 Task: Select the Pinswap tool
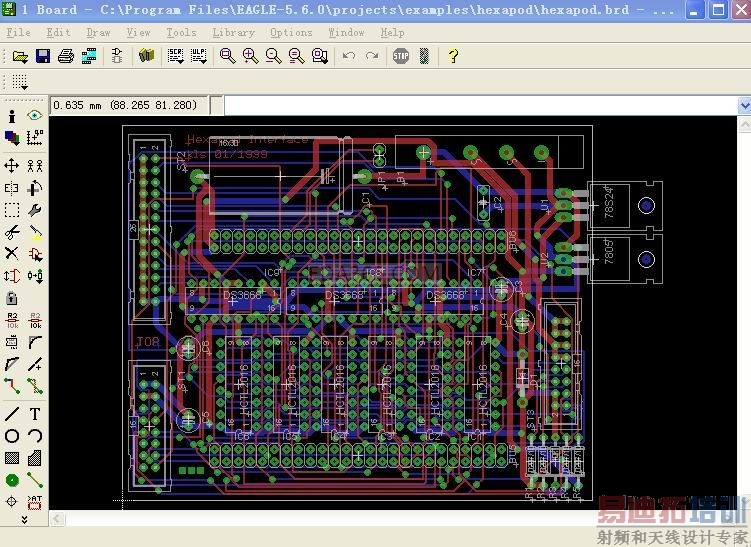click(x=12, y=276)
